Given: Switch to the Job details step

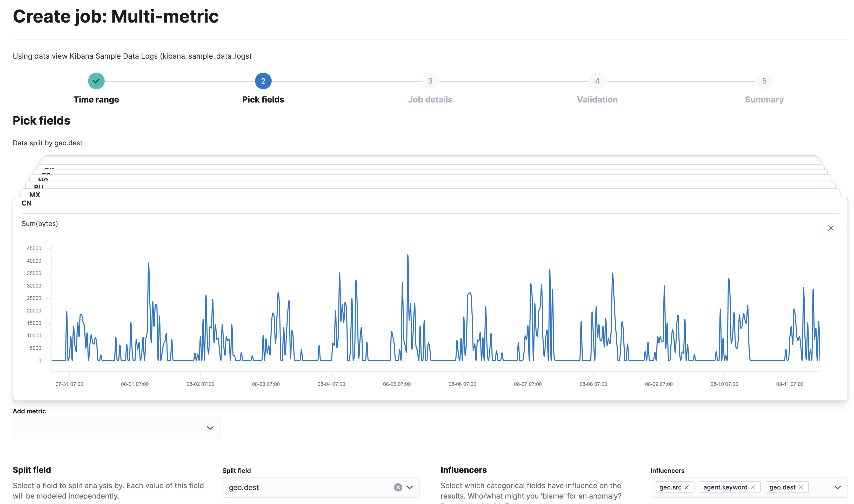Looking at the screenshot, I should (x=430, y=99).
